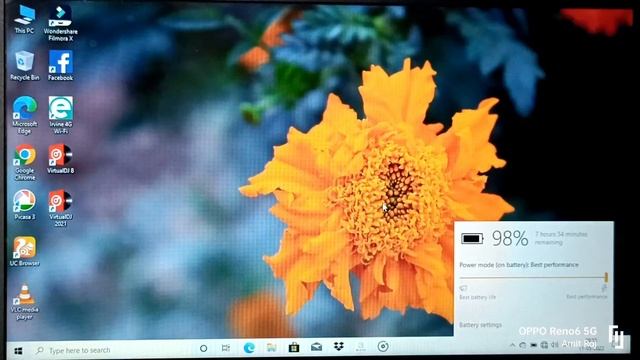Open Microsoft Edge desktop shortcut
The image size is (640, 360).
[24, 116]
